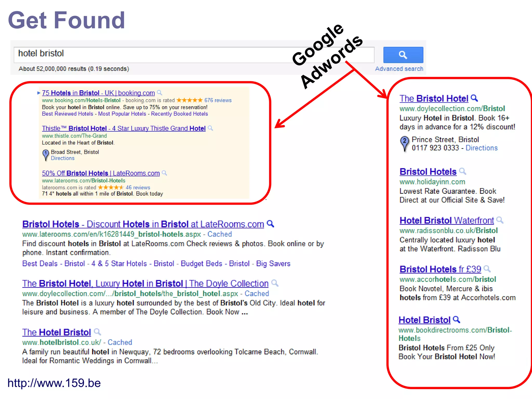The width and height of the screenshot is (532, 399).
Task: Preview Doyle Collection organic result with magnifier
Action: click(275, 283)
